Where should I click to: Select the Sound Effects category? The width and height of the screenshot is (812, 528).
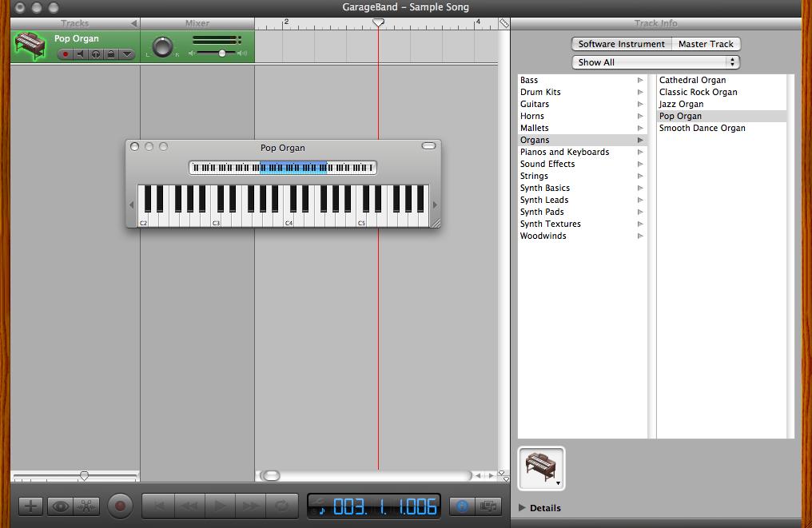point(583,164)
